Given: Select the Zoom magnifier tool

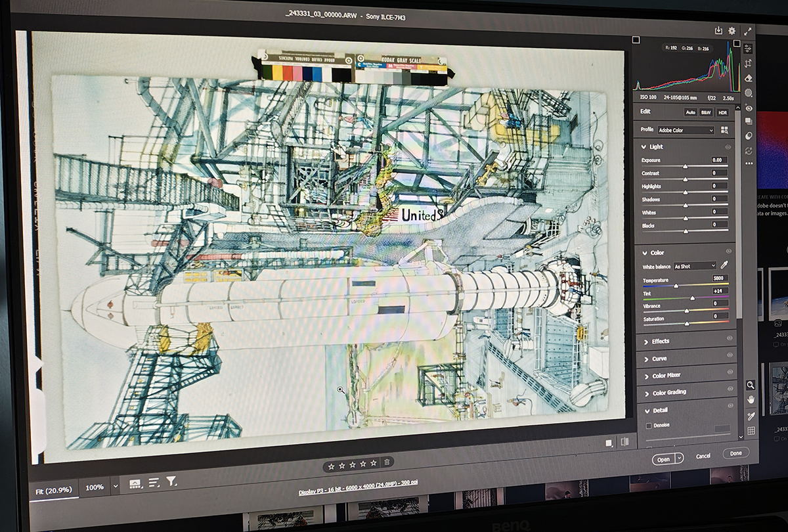Looking at the screenshot, I should pos(751,385).
